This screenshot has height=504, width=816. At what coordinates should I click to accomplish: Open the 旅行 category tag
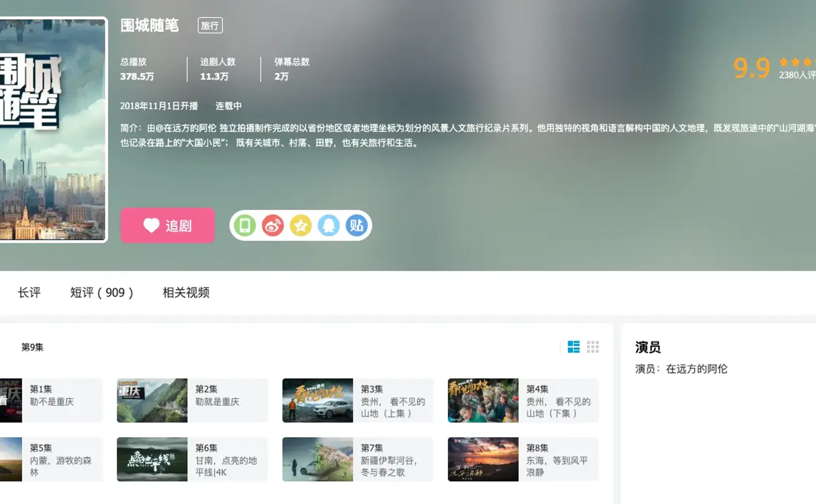(x=210, y=25)
